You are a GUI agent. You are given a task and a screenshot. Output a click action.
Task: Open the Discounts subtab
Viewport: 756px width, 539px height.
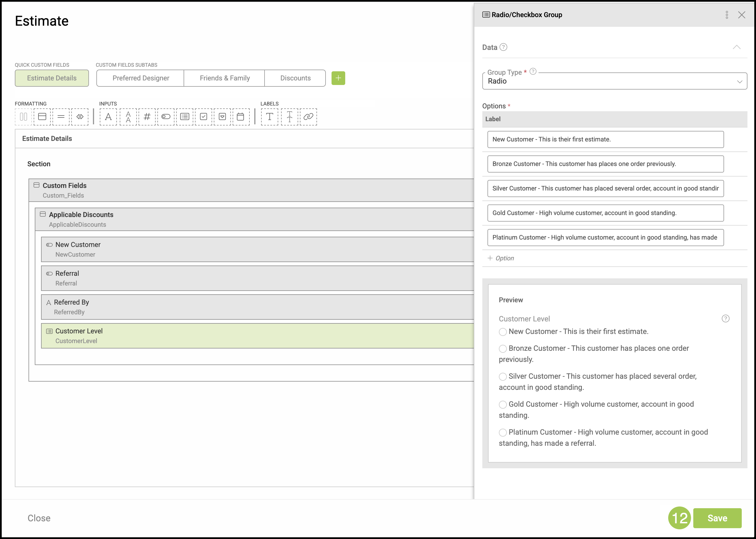tap(295, 78)
